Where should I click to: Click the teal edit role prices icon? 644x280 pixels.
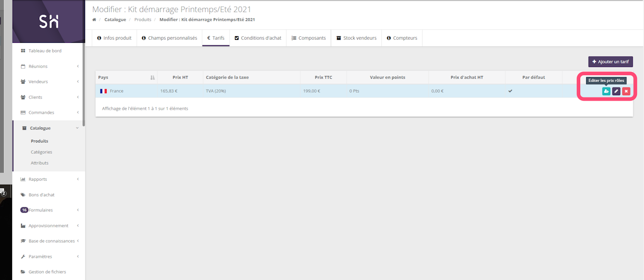point(606,91)
